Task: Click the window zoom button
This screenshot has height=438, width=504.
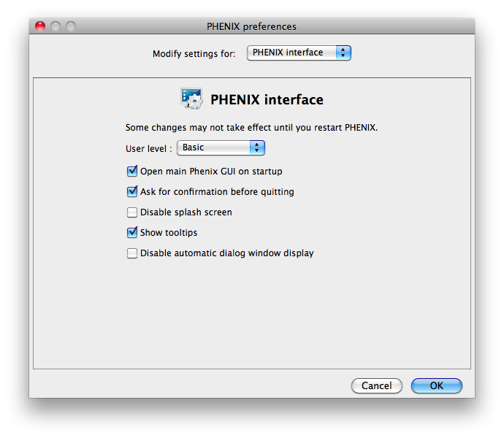Action: 71,26
